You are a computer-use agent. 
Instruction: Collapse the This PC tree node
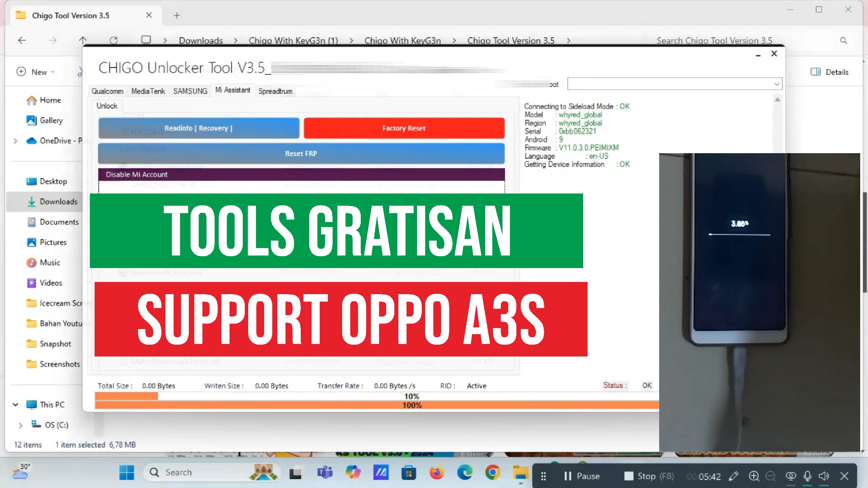15,405
